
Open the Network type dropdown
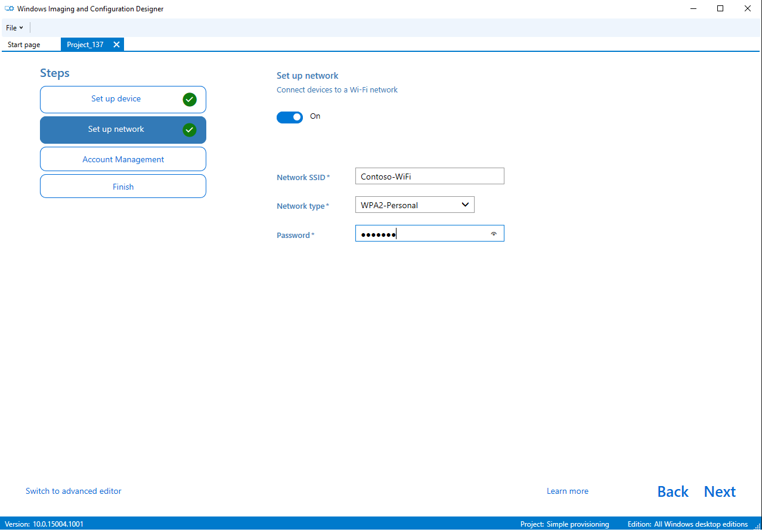pyautogui.click(x=464, y=205)
